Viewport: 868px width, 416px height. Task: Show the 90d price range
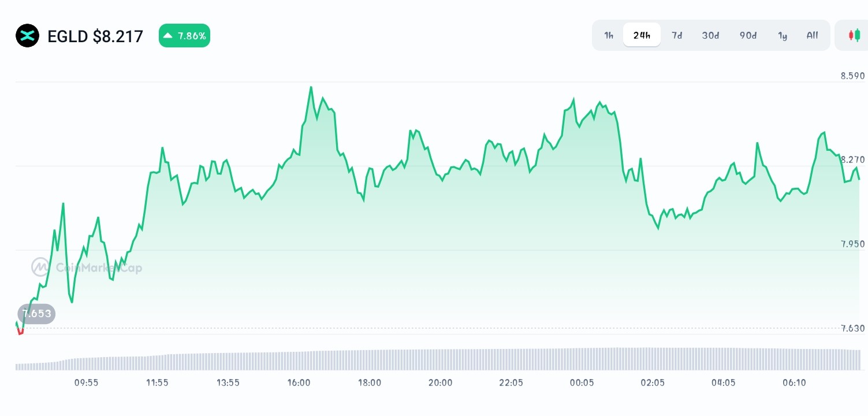point(748,35)
